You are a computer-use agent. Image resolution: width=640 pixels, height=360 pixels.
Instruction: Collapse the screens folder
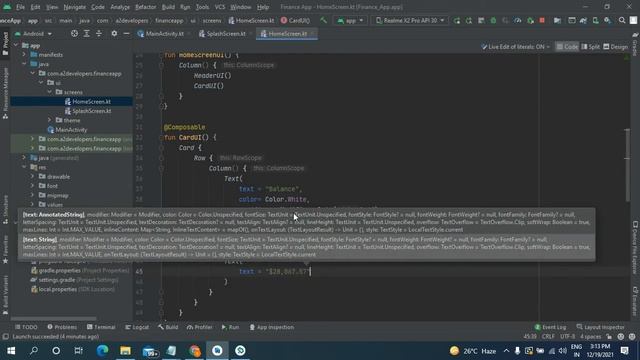pos(50,92)
